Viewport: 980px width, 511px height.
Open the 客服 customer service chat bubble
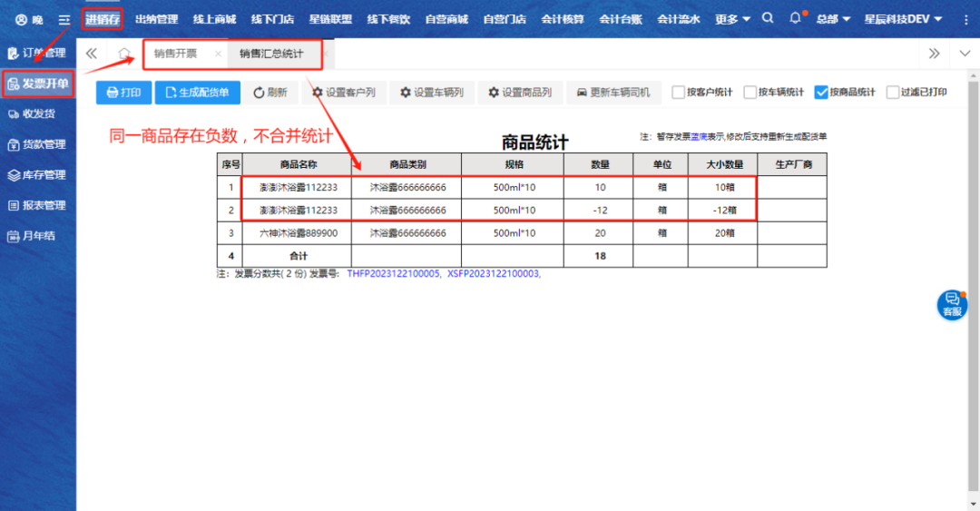click(952, 304)
